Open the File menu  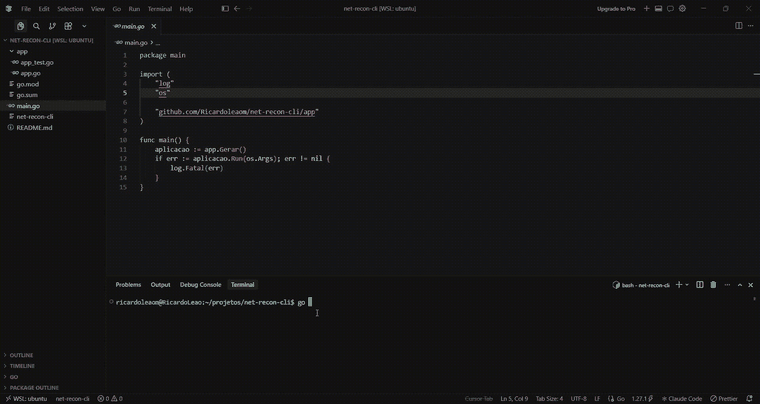click(26, 9)
